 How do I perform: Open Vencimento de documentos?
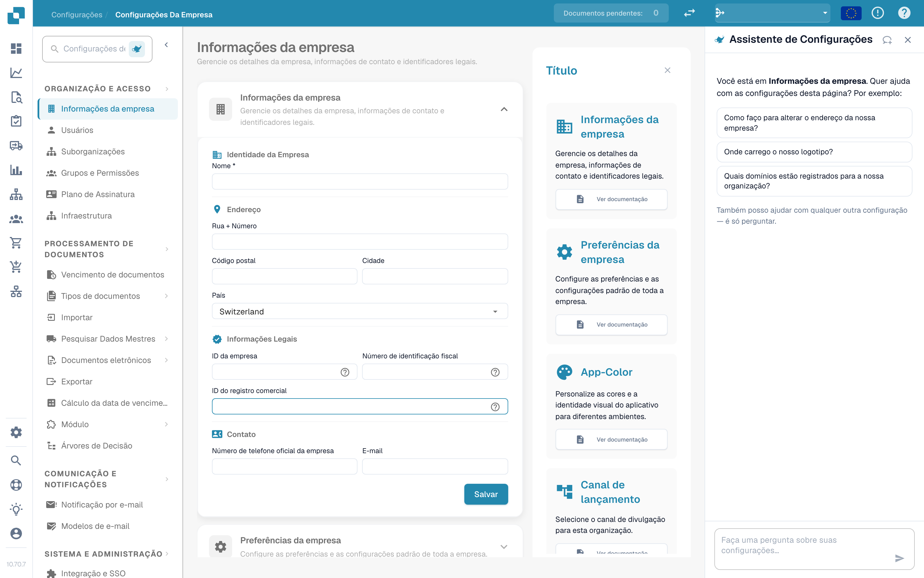pos(108,275)
